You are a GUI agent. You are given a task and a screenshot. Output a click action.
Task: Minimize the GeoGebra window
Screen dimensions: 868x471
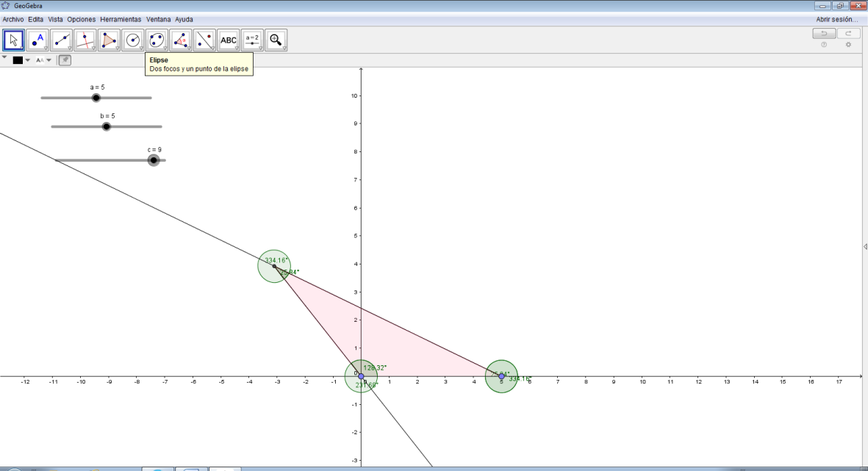[822, 6]
